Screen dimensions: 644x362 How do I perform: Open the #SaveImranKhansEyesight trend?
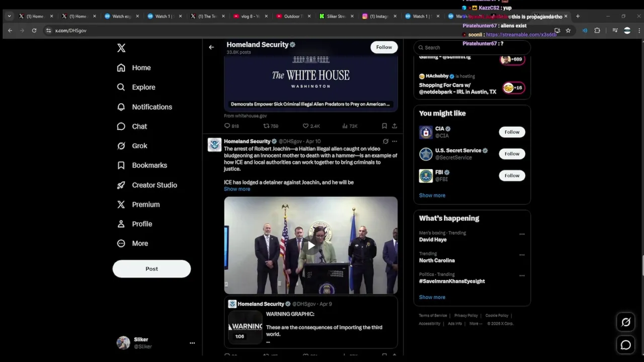tap(452, 282)
